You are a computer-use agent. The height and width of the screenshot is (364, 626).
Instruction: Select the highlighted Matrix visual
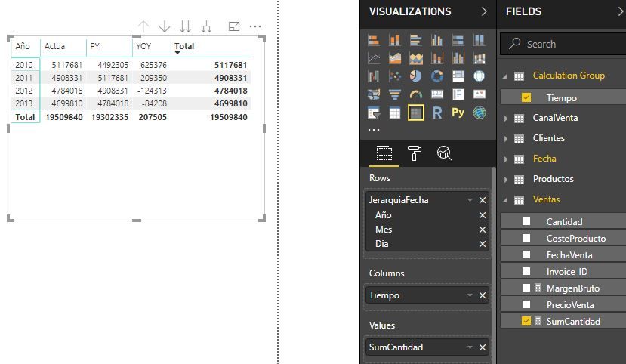click(415, 113)
